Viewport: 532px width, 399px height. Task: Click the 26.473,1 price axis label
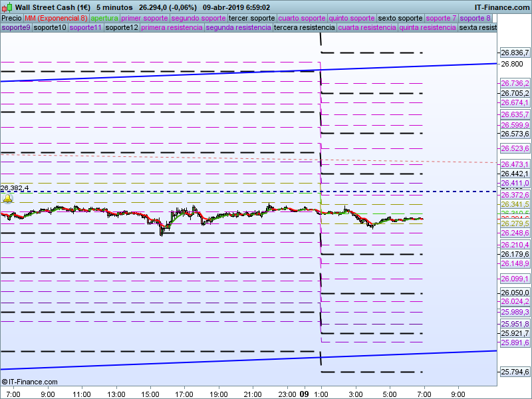pos(515,164)
